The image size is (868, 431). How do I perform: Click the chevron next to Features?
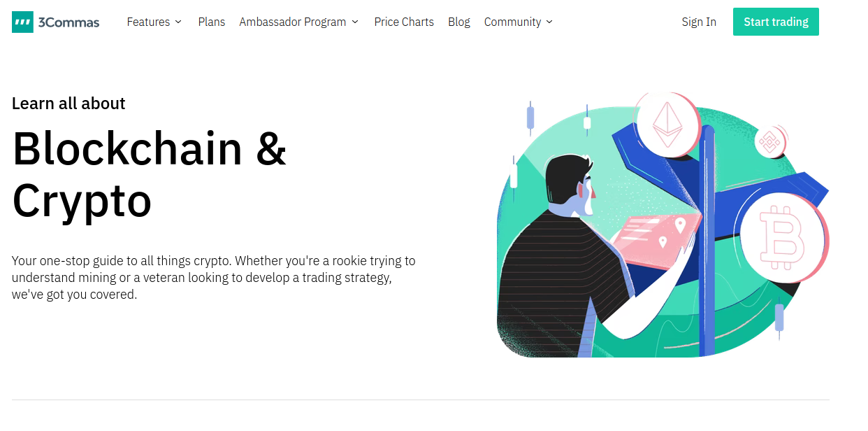(x=178, y=22)
